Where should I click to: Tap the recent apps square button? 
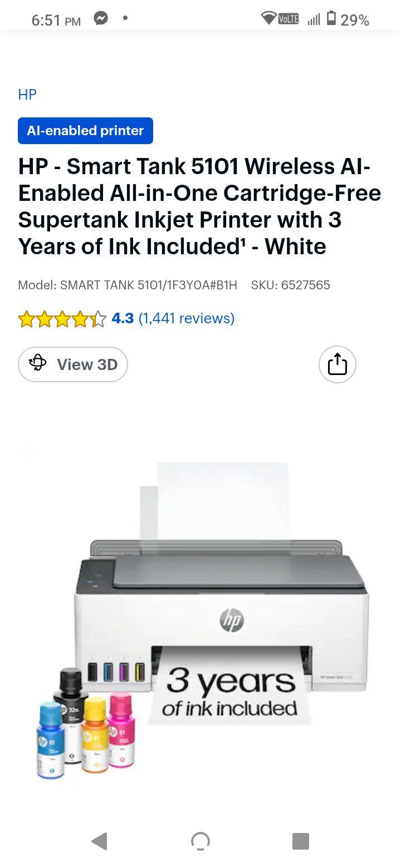click(x=301, y=841)
